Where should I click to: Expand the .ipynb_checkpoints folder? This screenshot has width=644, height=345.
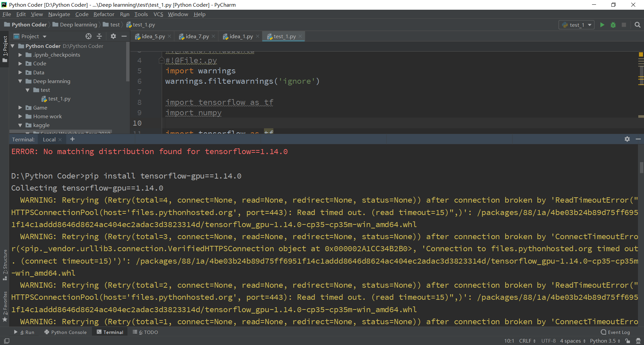point(20,55)
